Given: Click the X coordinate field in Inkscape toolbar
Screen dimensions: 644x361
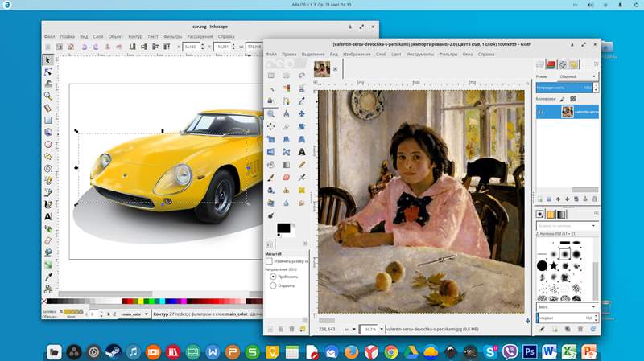Looking at the screenshot, I should click(x=191, y=47).
